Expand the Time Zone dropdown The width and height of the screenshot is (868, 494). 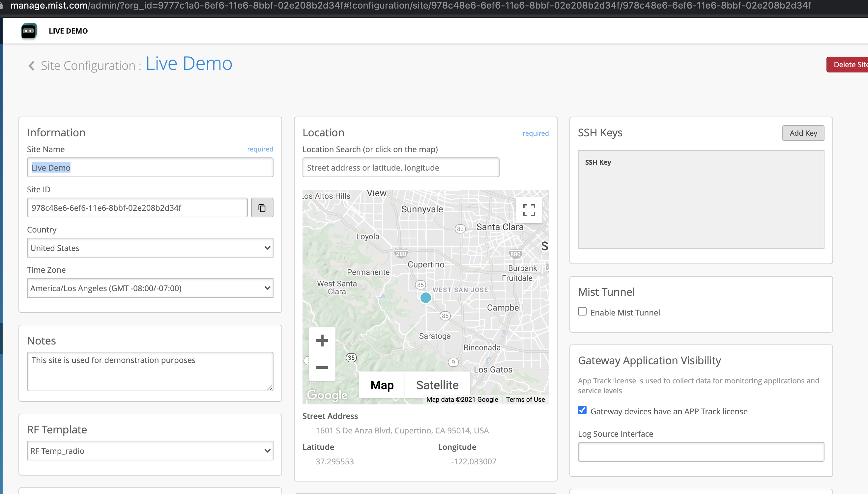150,288
